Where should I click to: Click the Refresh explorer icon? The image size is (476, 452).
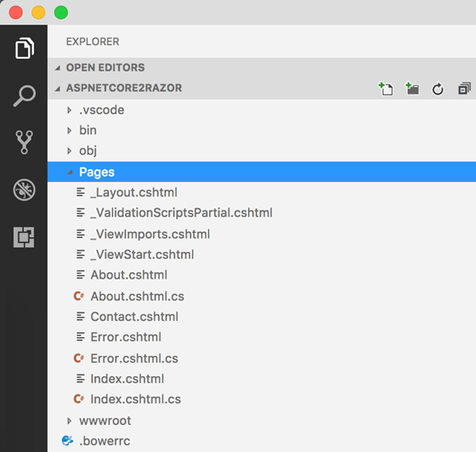[438, 89]
